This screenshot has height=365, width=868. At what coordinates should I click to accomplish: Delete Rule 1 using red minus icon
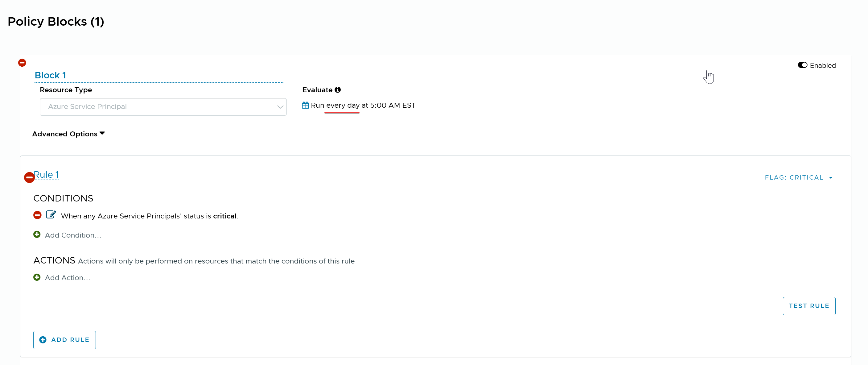click(x=29, y=177)
